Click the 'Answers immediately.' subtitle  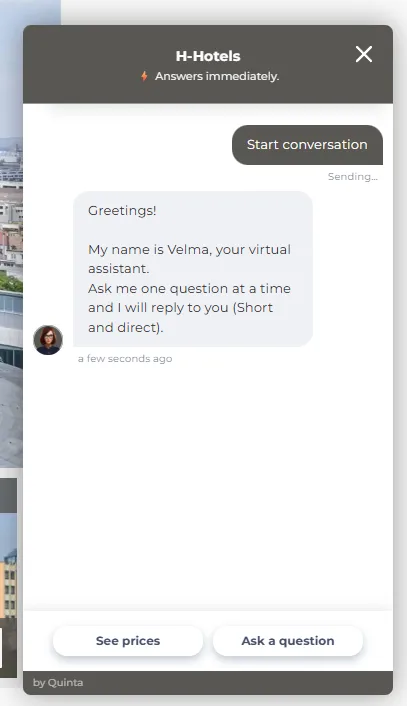(217, 76)
